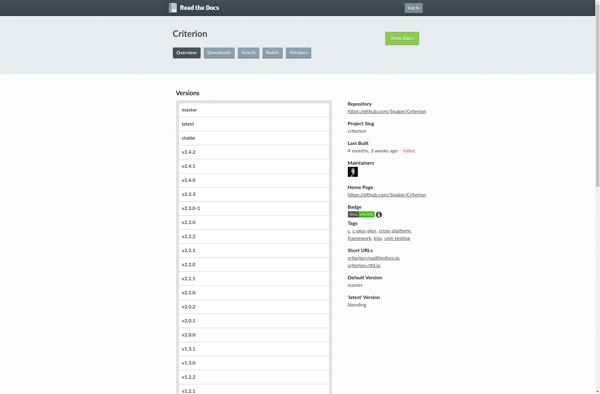Viewport: 600px width, 394px height.
Task: Open version v2.4.0
Action: click(254, 181)
